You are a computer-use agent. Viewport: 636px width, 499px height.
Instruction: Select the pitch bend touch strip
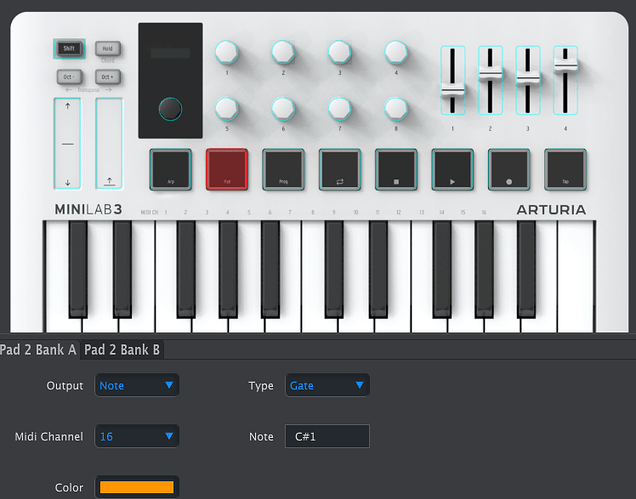tap(67, 143)
